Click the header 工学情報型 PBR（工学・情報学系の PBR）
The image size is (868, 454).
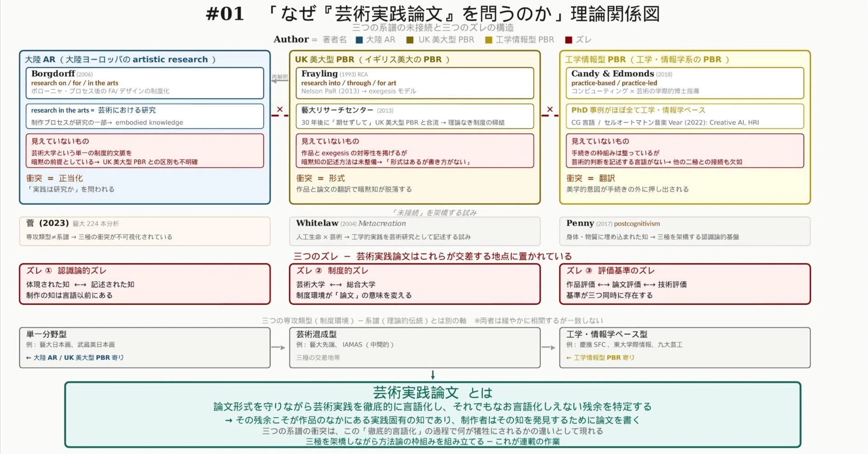click(x=647, y=60)
